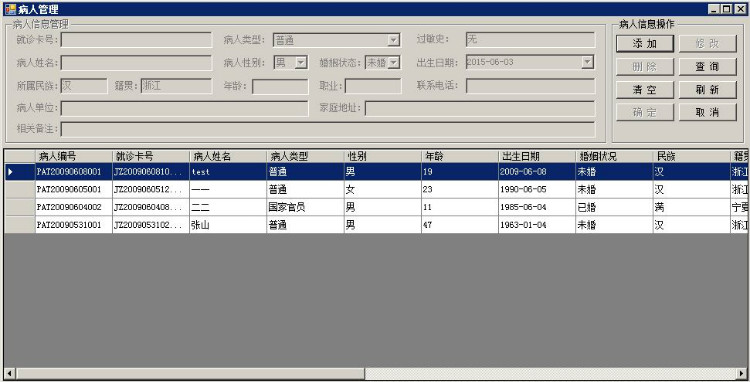
Task: Click the 病人姓名 input field
Action: tap(136, 63)
